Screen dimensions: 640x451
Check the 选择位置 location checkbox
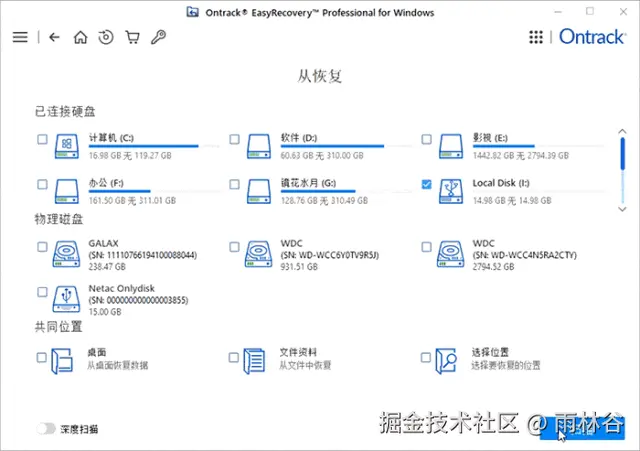click(426, 358)
